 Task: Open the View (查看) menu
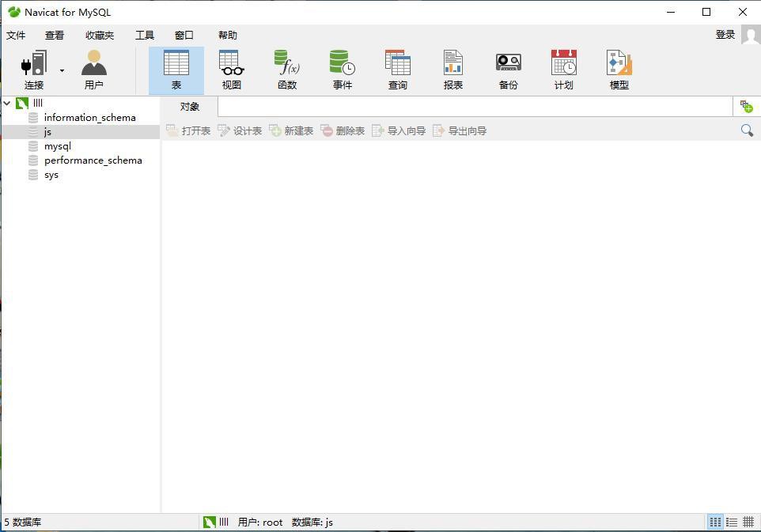[55, 35]
